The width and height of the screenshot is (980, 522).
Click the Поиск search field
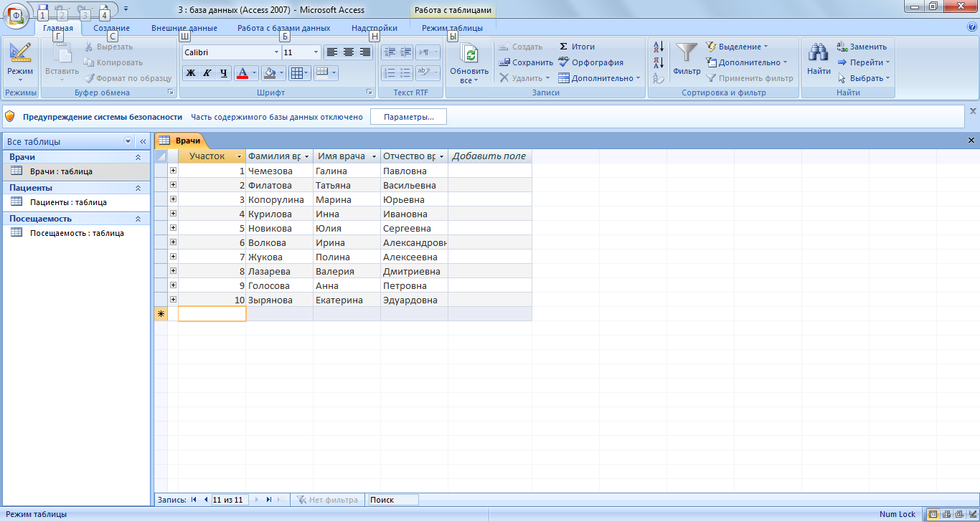pos(392,500)
